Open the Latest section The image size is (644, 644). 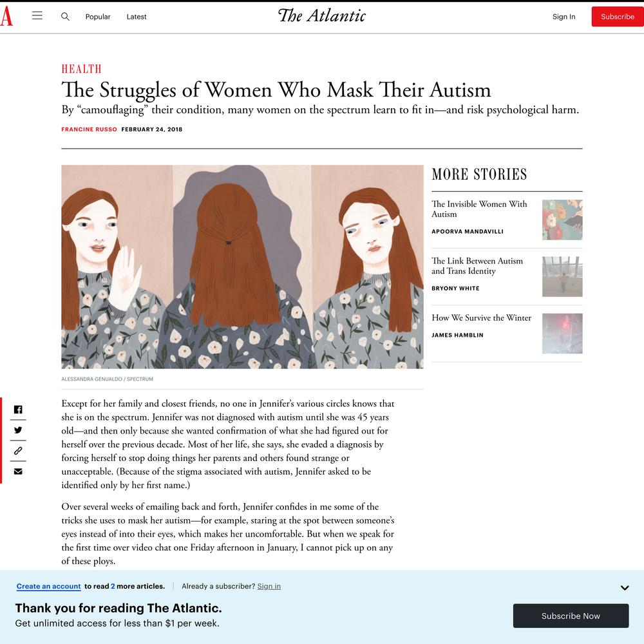pyautogui.click(x=137, y=17)
